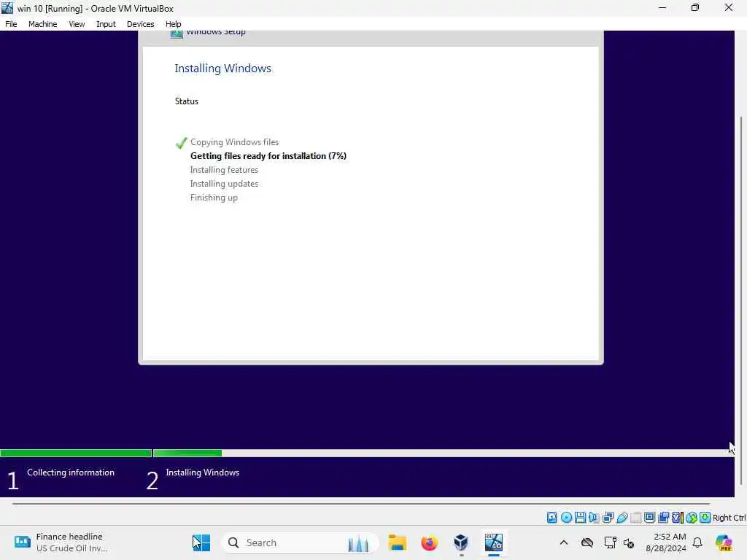Click the USB devices indicator icon

[x=622, y=517]
